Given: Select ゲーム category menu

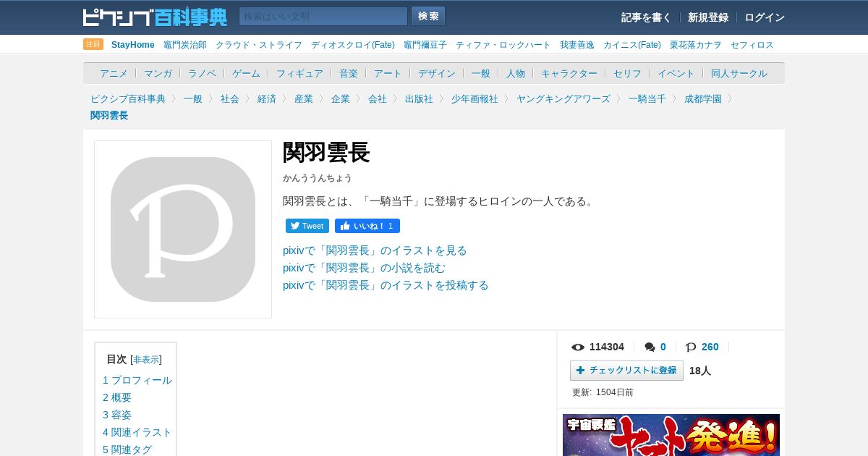Looking at the screenshot, I should pos(246,73).
